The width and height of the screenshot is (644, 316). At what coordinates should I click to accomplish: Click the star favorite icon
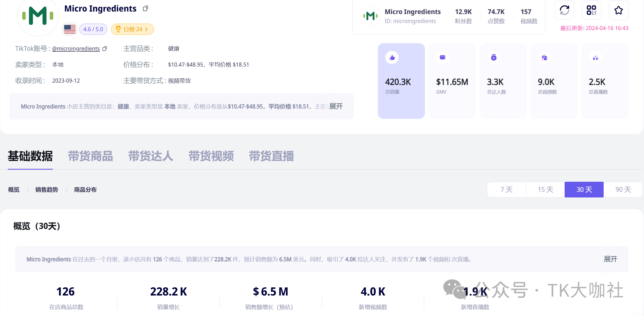[618, 10]
